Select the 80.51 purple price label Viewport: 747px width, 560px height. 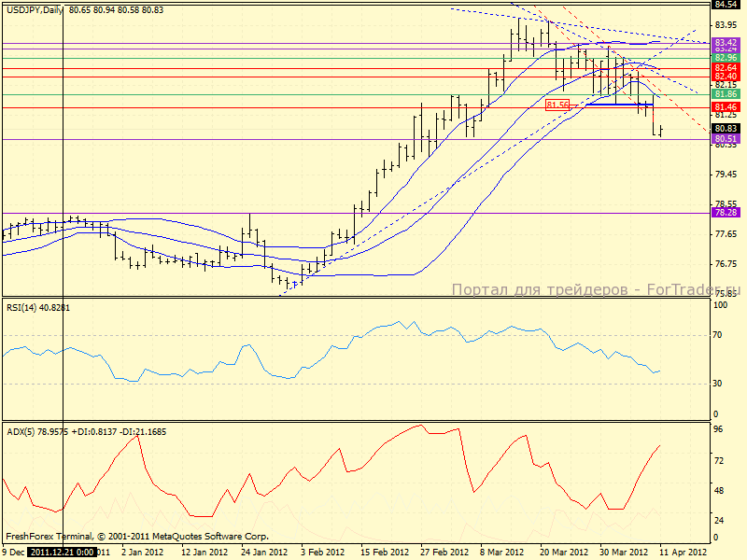pos(726,139)
